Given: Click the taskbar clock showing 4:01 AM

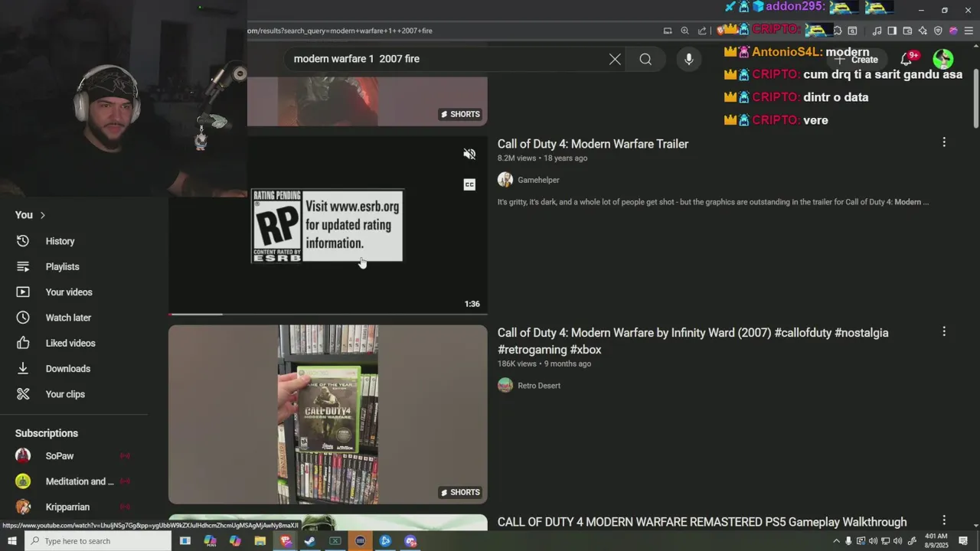Looking at the screenshot, I should [x=936, y=541].
